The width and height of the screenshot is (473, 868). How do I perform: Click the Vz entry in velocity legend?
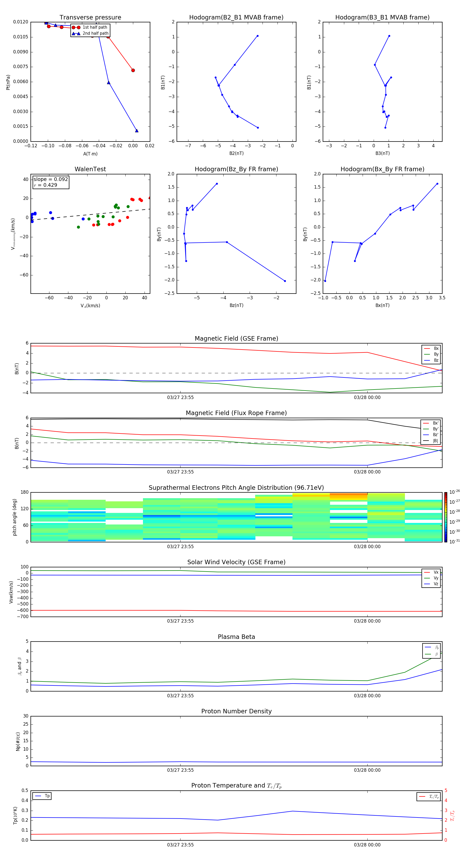tap(431, 584)
